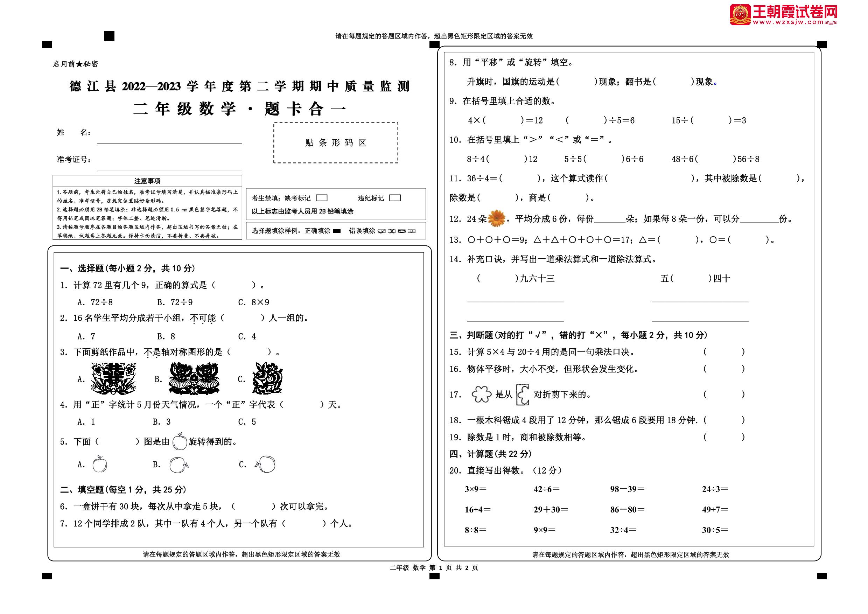
Task: Select paper-cut image option A (double happiness)
Action: pos(113,378)
